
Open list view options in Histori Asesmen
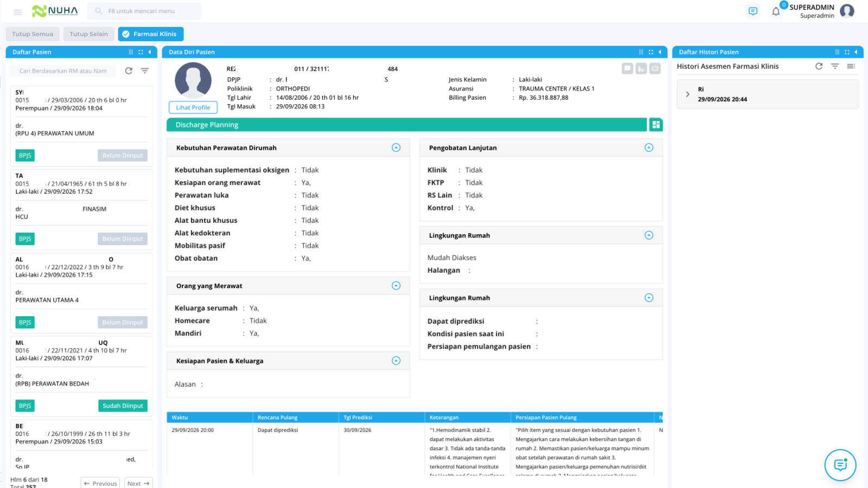(x=851, y=66)
